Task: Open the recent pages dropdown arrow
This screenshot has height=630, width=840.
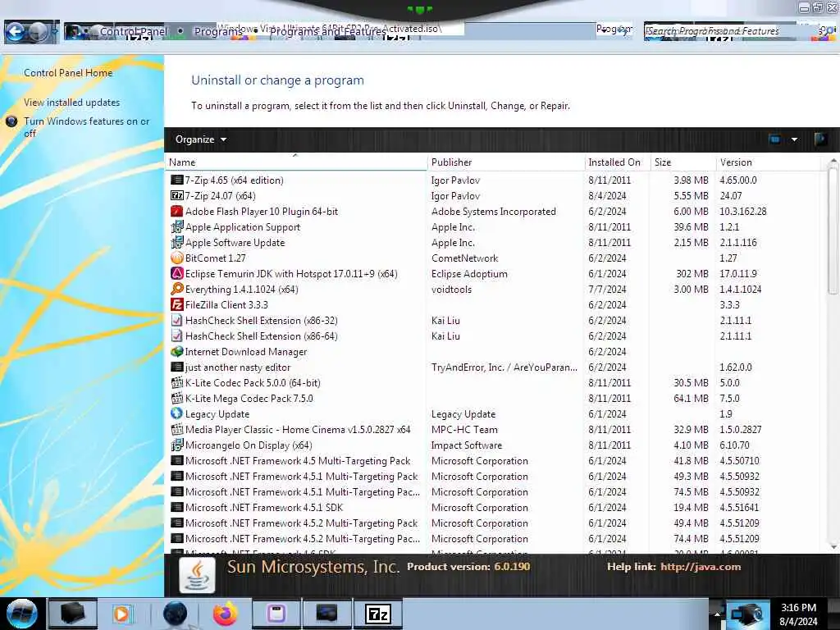Action: [x=55, y=32]
